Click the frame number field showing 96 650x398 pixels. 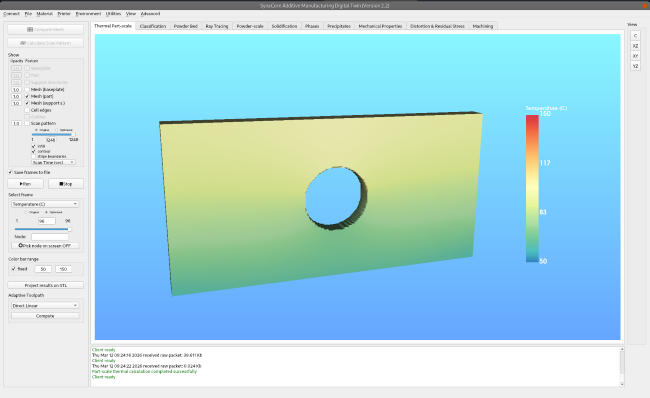pyautogui.click(x=46, y=221)
